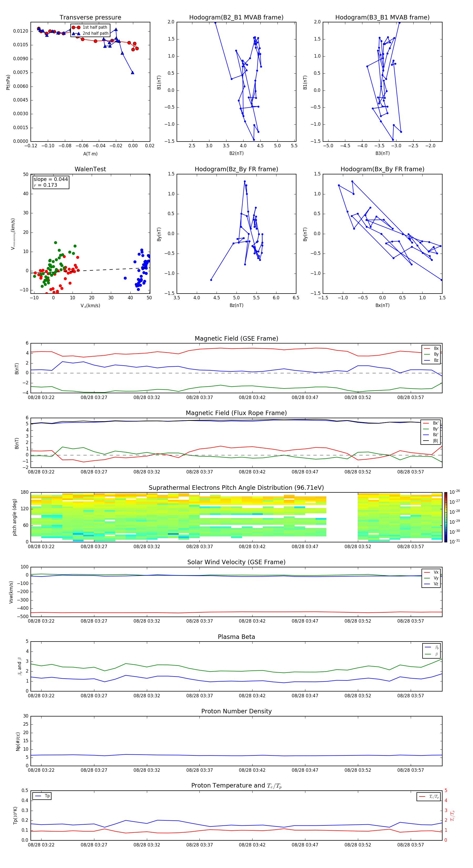The height and width of the screenshot is (868, 473).
Task: Click the 'slope = 0.044' annotation
Action: coord(50,179)
